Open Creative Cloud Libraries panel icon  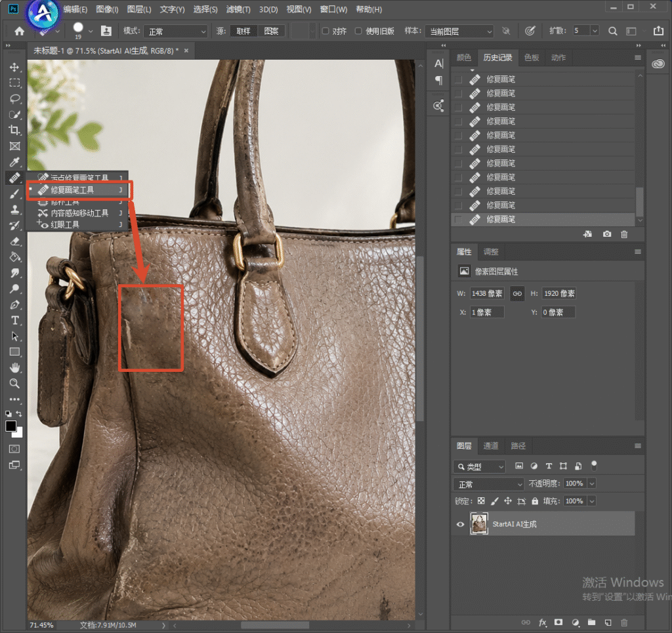[658, 64]
